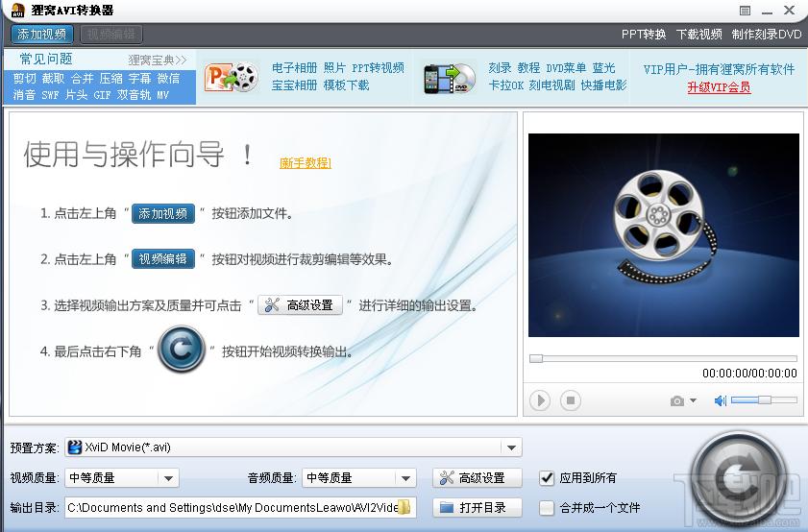This screenshot has height=532, width=808.
Task: Click the 字幕 help link
Action: pyautogui.click(x=139, y=79)
